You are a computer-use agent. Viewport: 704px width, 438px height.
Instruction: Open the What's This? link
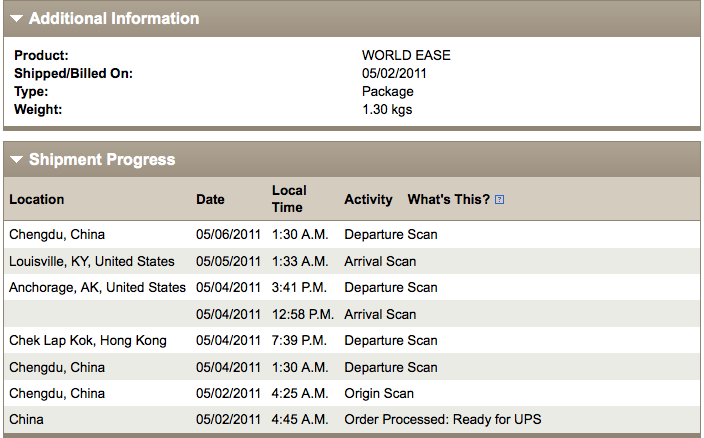click(448, 199)
